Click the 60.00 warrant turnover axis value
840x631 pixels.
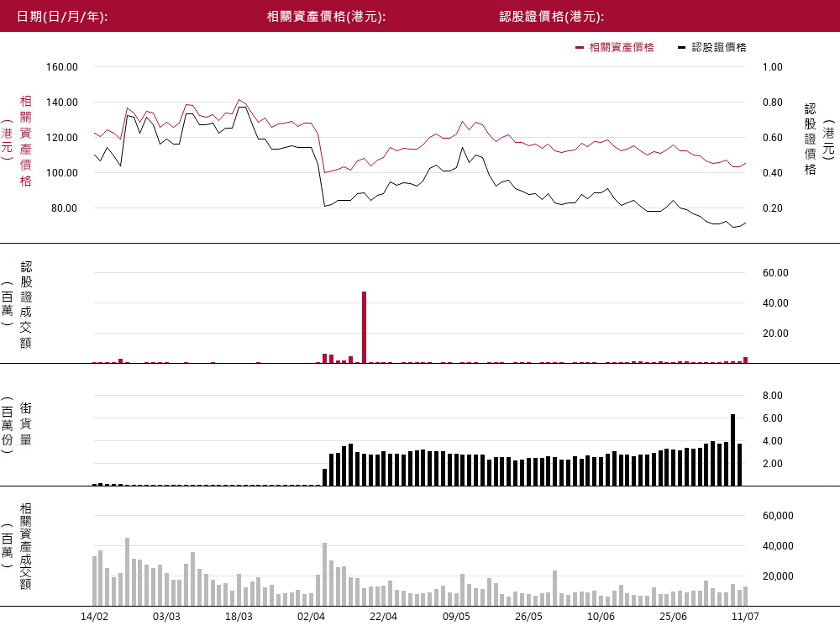tap(775, 273)
